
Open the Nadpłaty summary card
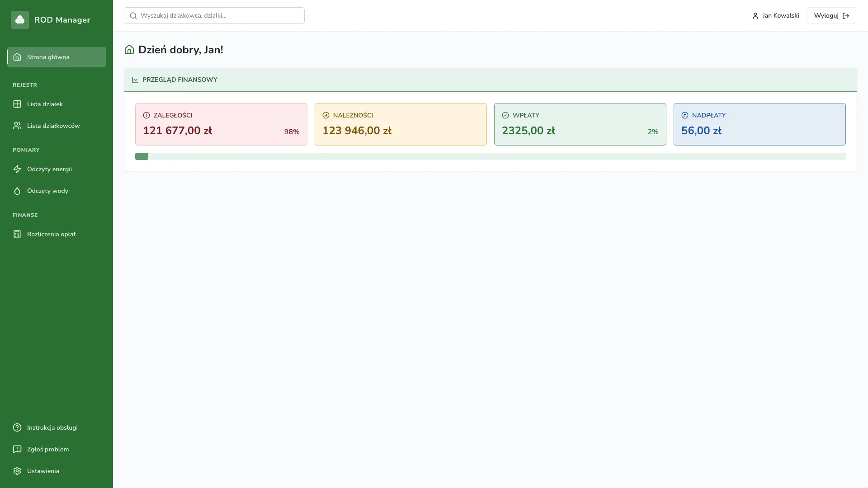tap(759, 124)
